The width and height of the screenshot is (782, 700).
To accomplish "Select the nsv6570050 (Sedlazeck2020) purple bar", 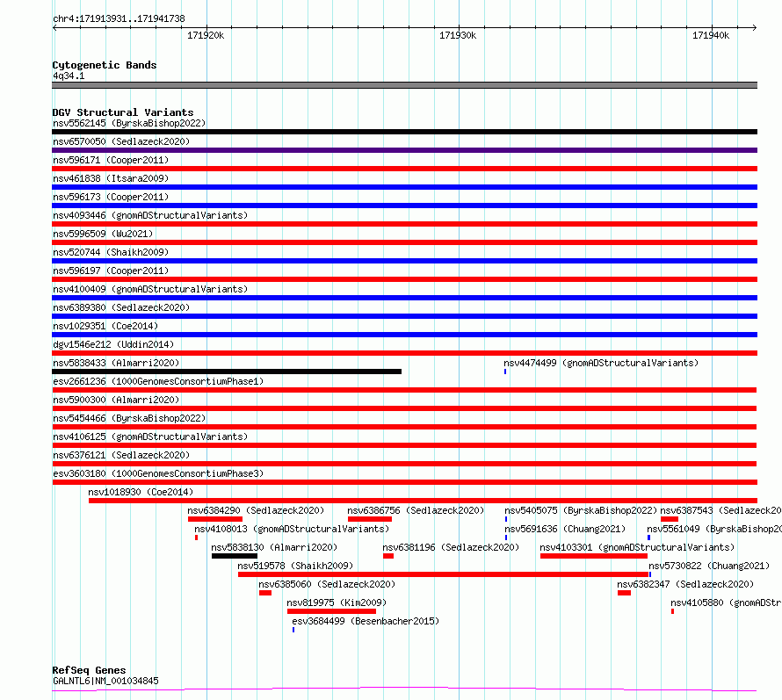I will click(404, 150).
